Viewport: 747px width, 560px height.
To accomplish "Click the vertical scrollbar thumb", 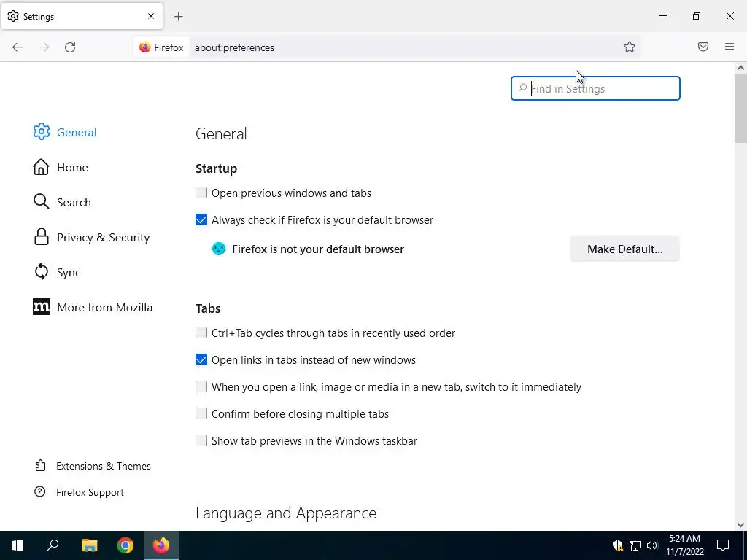I will pos(740,109).
